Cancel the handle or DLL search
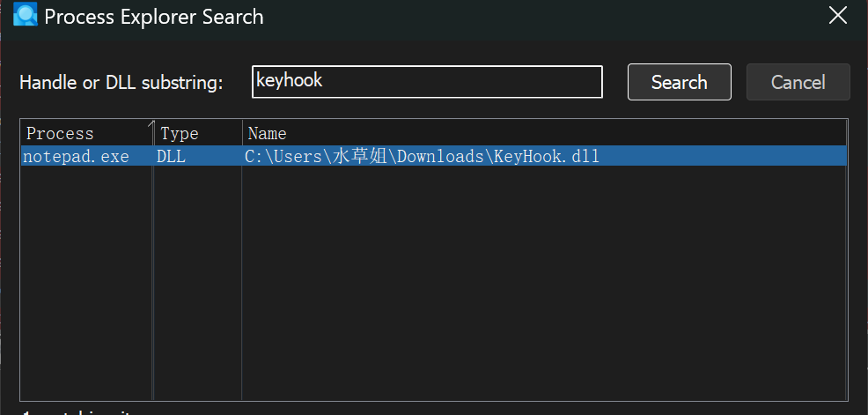 [x=798, y=82]
